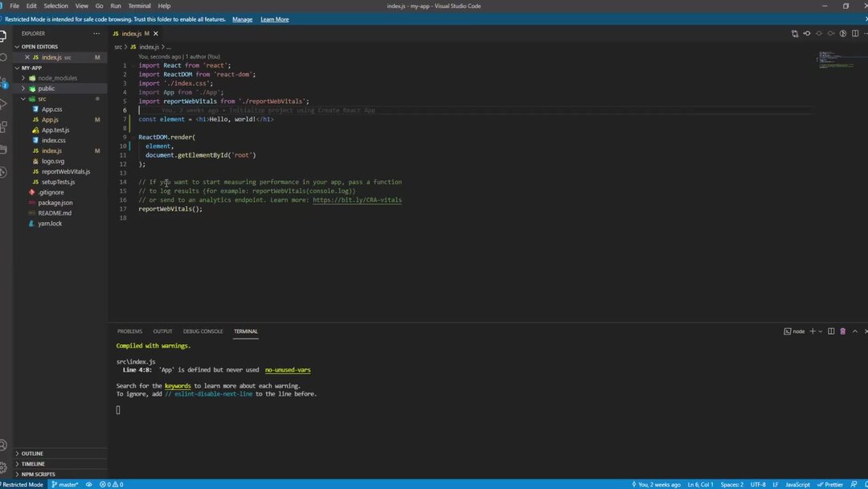Viewport: 868px width, 489px height.
Task: Open the Selection menu
Action: pyautogui.click(x=56, y=6)
